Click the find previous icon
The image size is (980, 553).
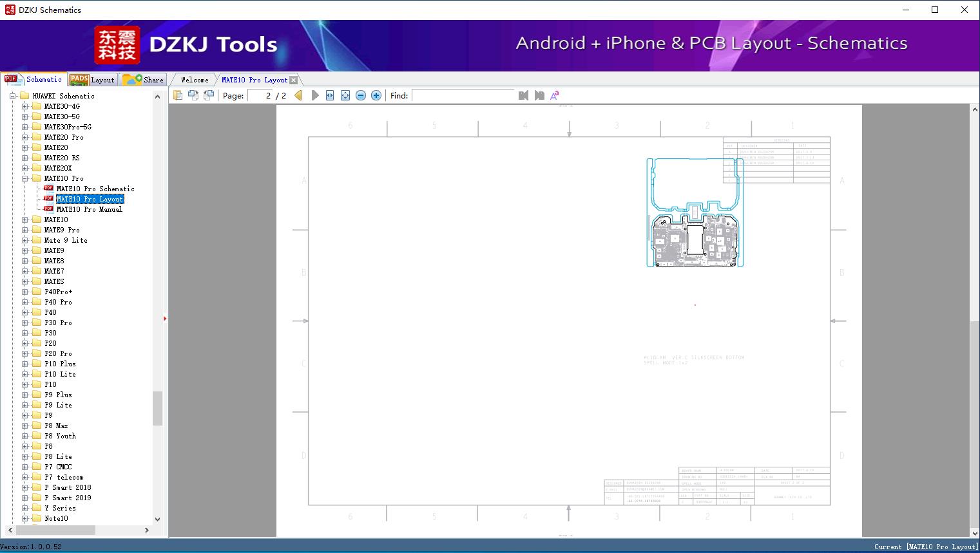[523, 95]
